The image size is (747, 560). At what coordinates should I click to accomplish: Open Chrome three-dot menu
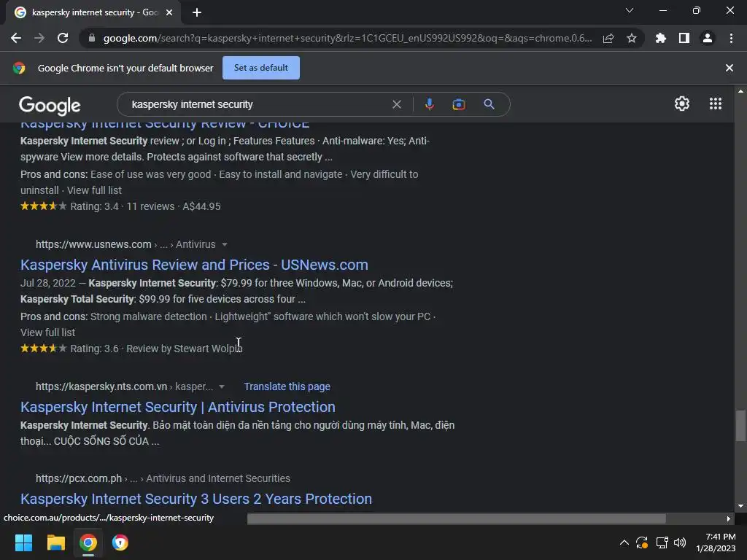click(731, 38)
